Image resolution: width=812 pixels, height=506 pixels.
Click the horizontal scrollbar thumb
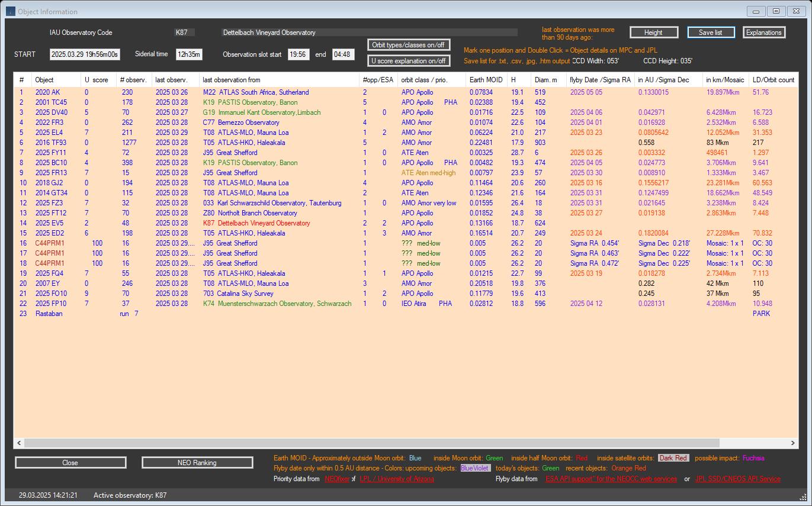(372, 443)
